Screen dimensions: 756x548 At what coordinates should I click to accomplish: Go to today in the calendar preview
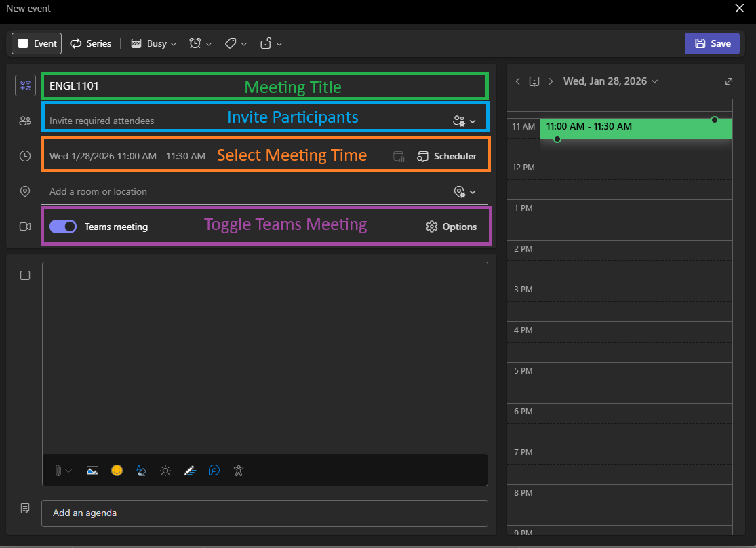[534, 81]
